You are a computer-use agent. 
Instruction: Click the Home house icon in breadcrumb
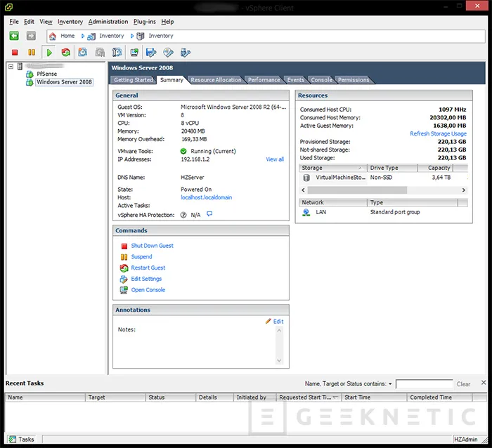point(53,37)
